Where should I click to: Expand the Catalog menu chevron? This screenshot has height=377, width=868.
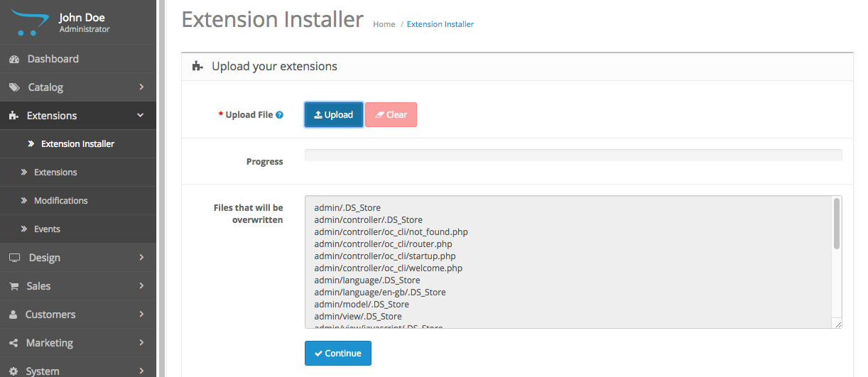[x=141, y=87]
